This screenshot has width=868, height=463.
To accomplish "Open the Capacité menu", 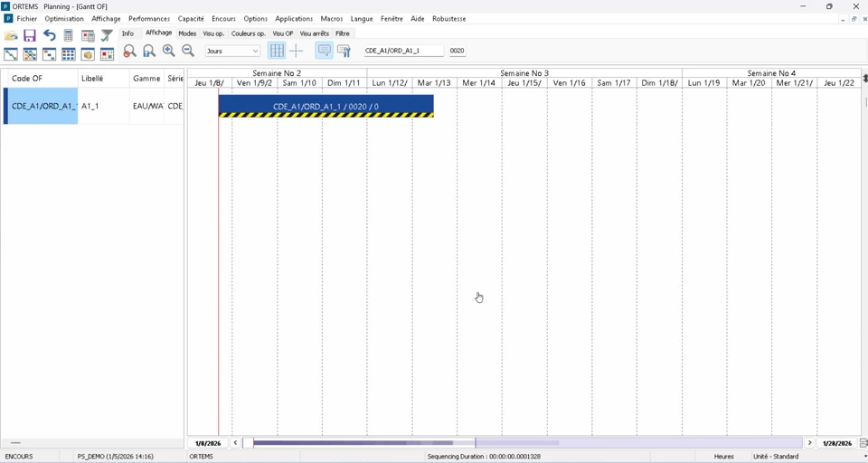I will point(191,18).
